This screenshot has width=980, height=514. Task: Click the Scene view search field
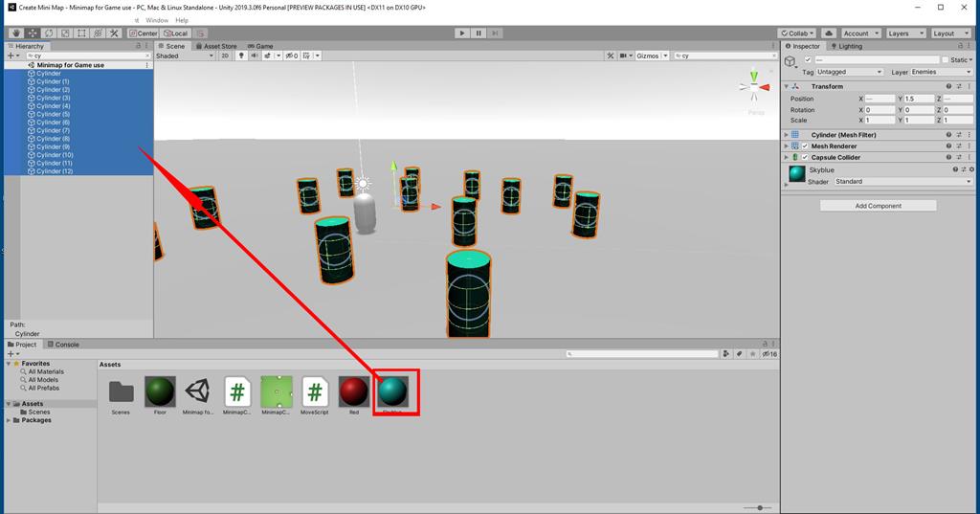coord(724,56)
